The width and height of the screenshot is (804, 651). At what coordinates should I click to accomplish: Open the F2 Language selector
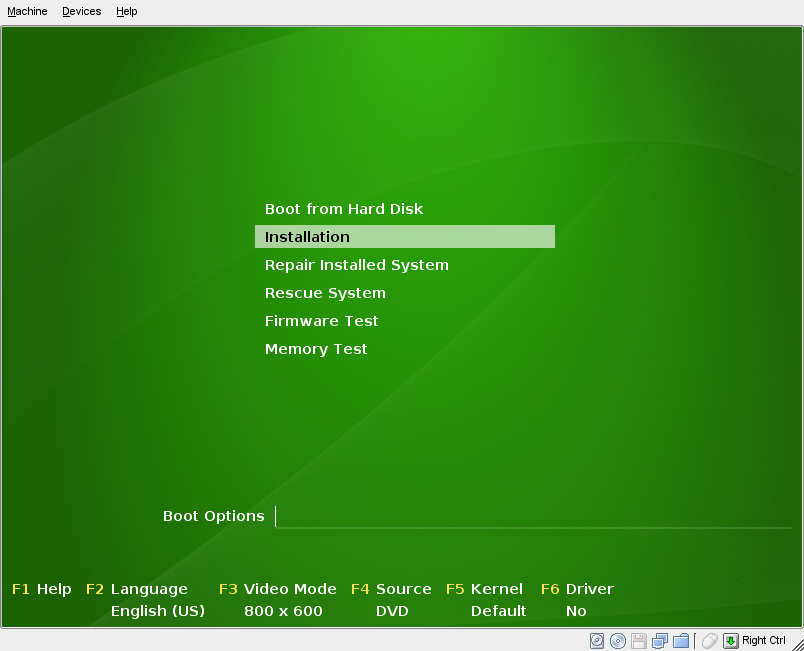(137, 589)
